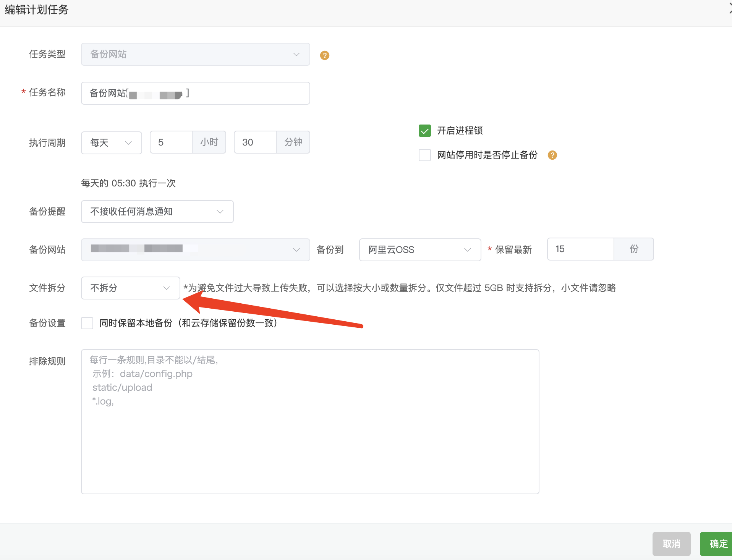Click the hour field showing 5
Viewport: 732px width, 560px height.
tap(171, 142)
